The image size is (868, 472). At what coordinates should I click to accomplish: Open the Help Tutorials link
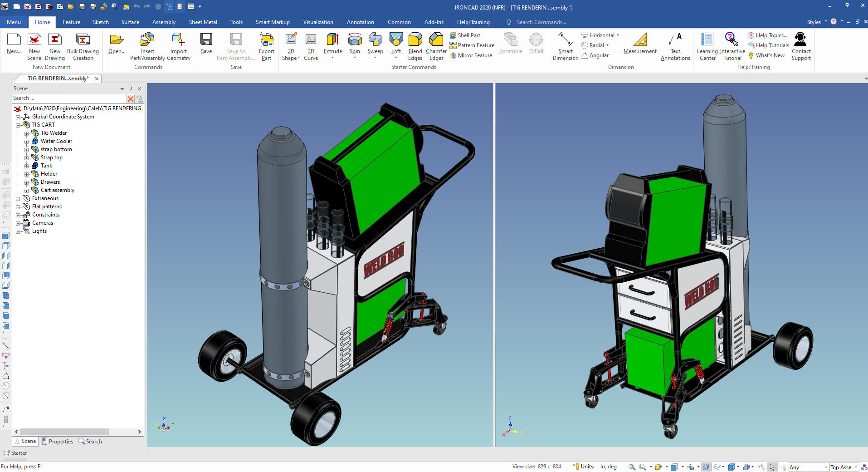772,45
